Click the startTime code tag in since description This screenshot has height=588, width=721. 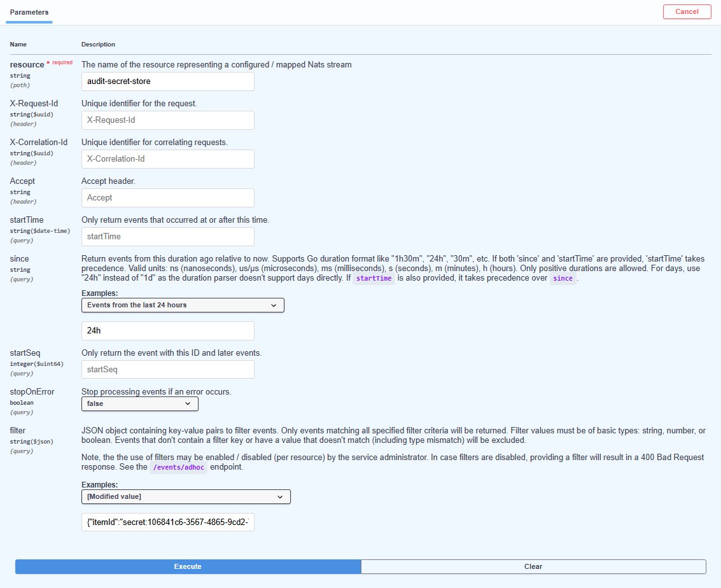(x=374, y=278)
